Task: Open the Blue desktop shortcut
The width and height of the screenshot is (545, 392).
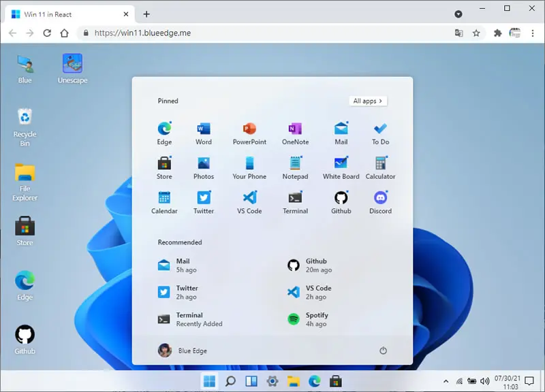Action: pyautogui.click(x=25, y=69)
